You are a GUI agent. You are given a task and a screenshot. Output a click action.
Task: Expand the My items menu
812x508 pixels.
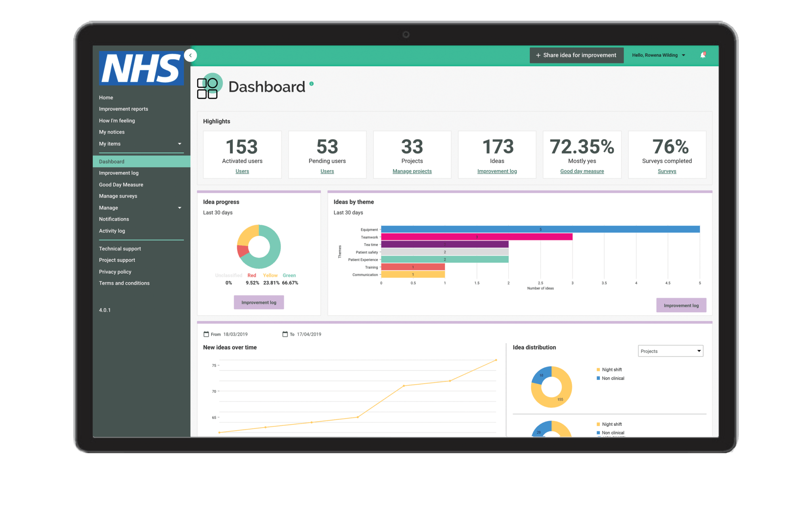click(x=180, y=144)
